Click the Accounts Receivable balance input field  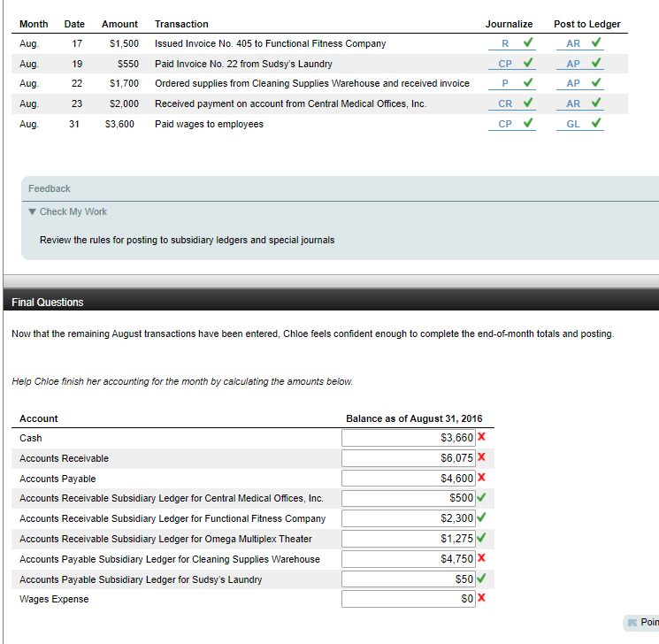click(x=408, y=457)
